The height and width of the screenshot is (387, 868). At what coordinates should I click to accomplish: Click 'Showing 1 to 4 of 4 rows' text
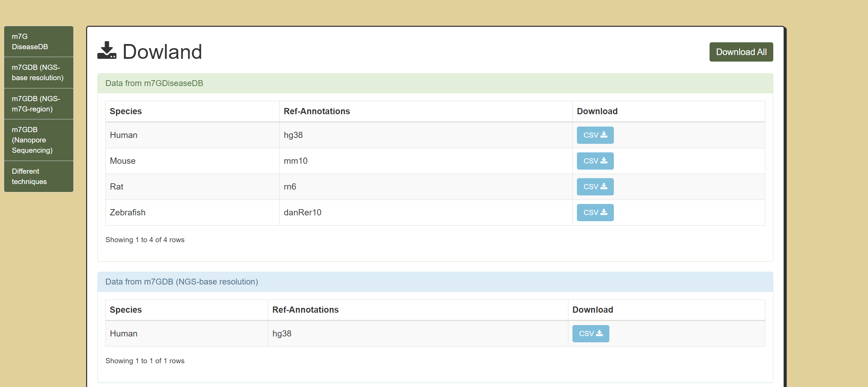point(145,240)
